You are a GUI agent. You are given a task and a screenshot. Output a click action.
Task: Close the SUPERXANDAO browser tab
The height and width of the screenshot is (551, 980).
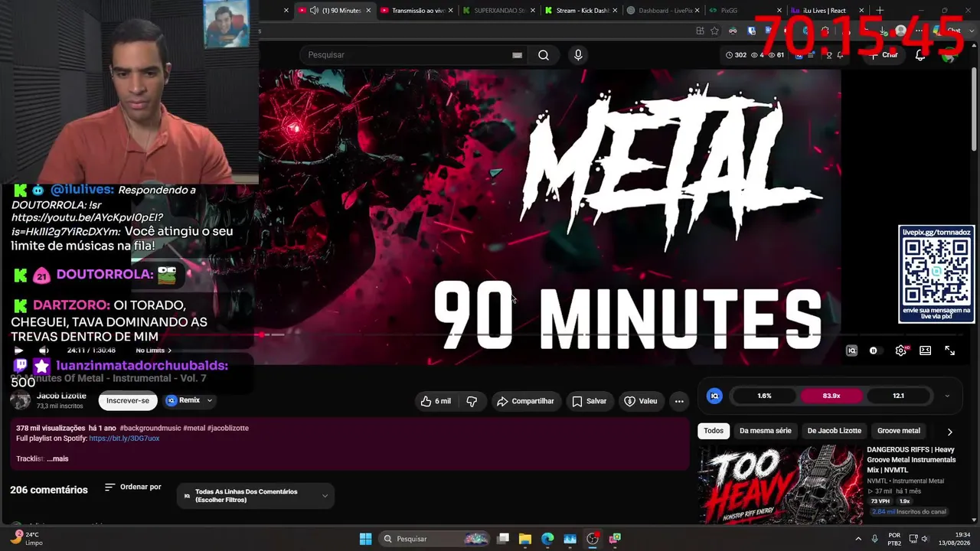tap(534, 11)
